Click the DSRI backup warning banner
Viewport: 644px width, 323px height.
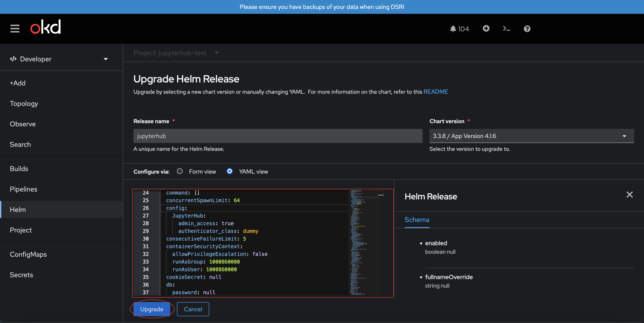[322, 7]
